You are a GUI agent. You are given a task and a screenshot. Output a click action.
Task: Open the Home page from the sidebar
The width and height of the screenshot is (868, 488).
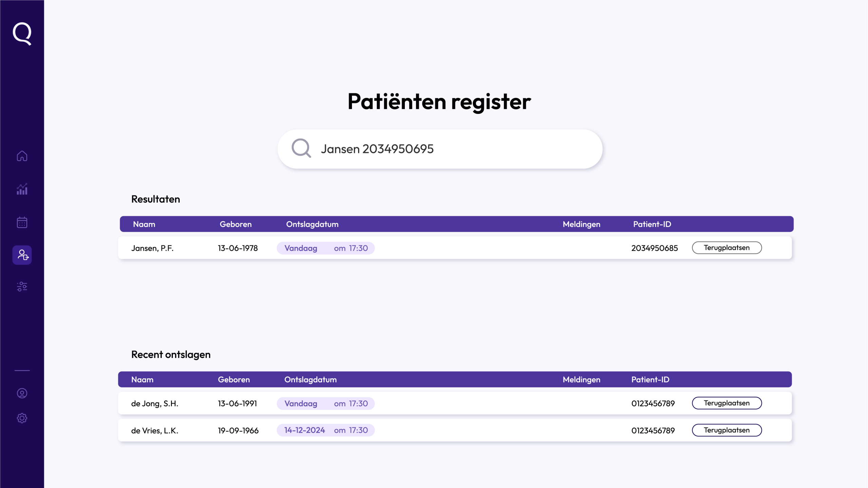[x=22, y=156]
